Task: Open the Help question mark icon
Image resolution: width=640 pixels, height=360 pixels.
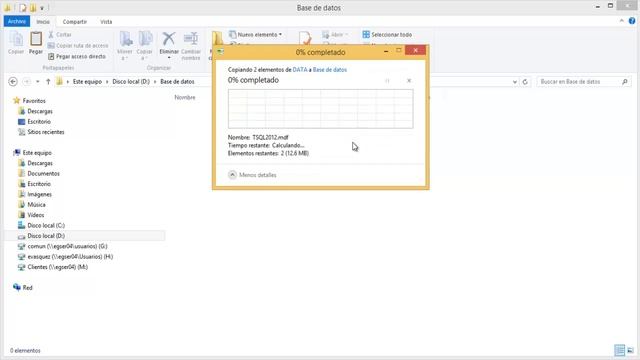Action: 632,21
